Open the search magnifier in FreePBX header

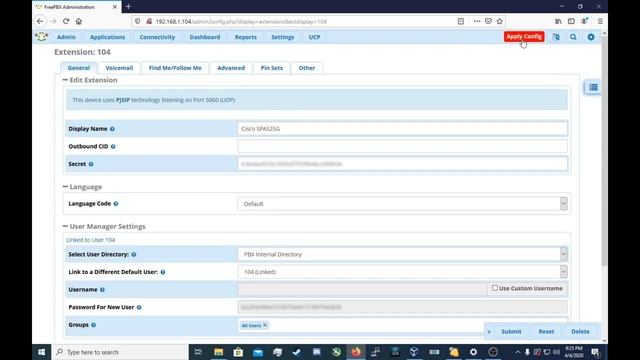click(573, 37)
